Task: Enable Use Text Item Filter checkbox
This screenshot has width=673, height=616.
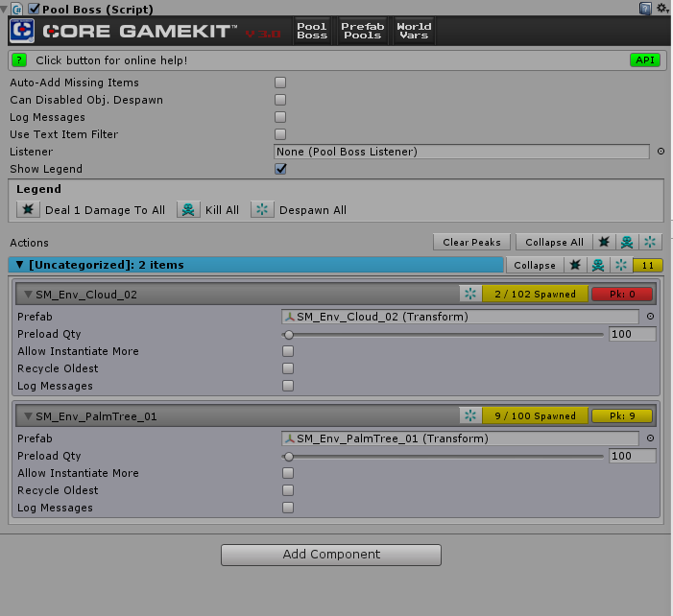Action: pos(280,134)
